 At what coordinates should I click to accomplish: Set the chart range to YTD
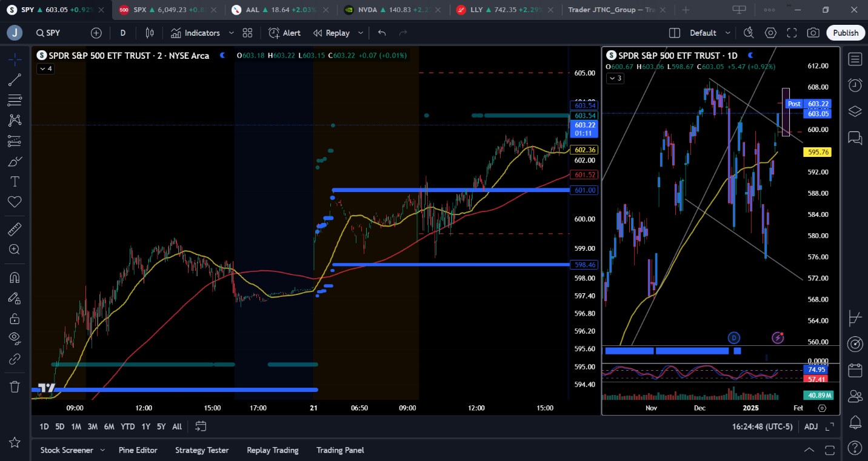pos(127,426)
